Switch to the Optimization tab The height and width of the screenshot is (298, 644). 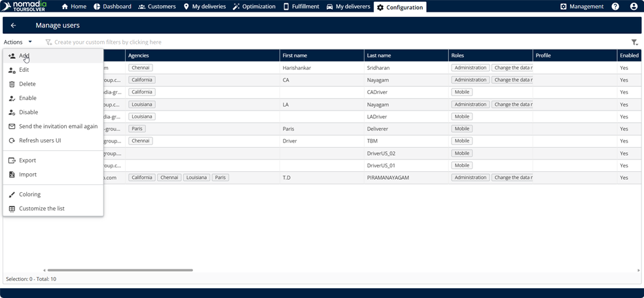coord(254,7)
